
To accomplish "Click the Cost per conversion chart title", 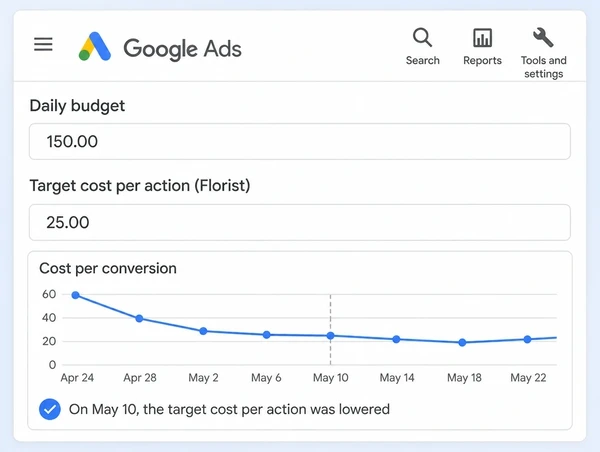I will tap(108, 268).
